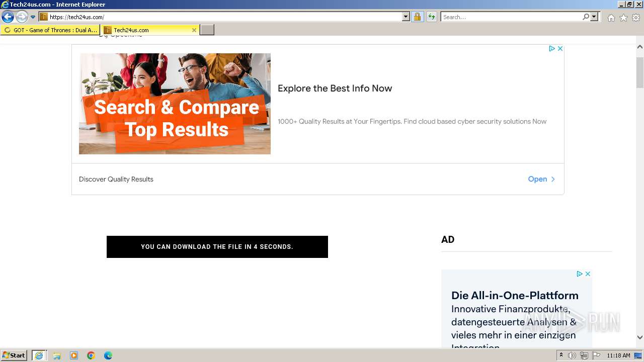
Task: Click the security lock icon
Action: click(x=417, y=17)
